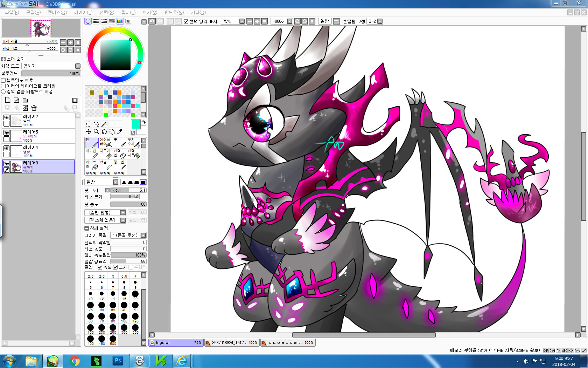This screenshot has width=588, height=368.
Task: Expand the 소재 효과 section
Action: point(3,59)
